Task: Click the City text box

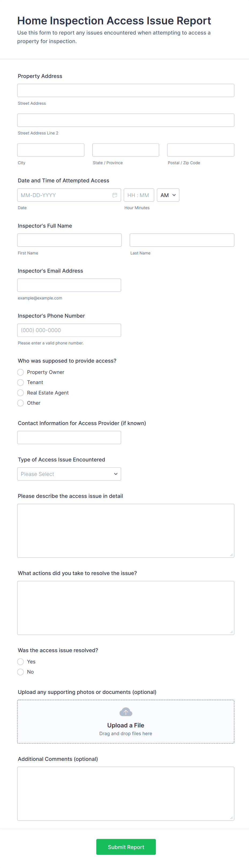Action: pos(51,150)
